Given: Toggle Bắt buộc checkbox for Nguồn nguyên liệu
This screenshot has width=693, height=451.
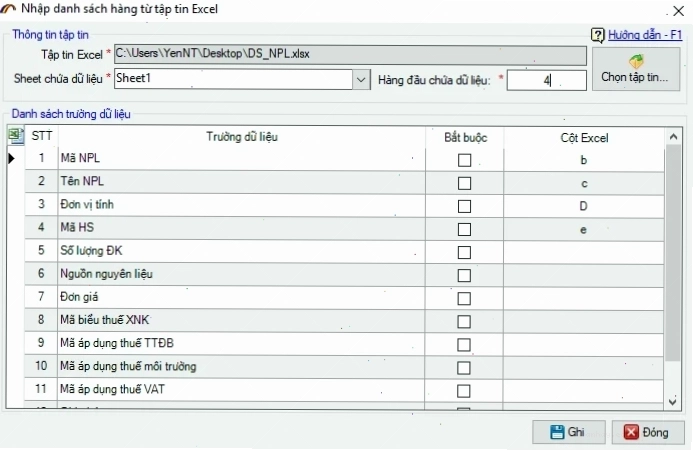Looking at the screenshot, I should coord(464,275).
